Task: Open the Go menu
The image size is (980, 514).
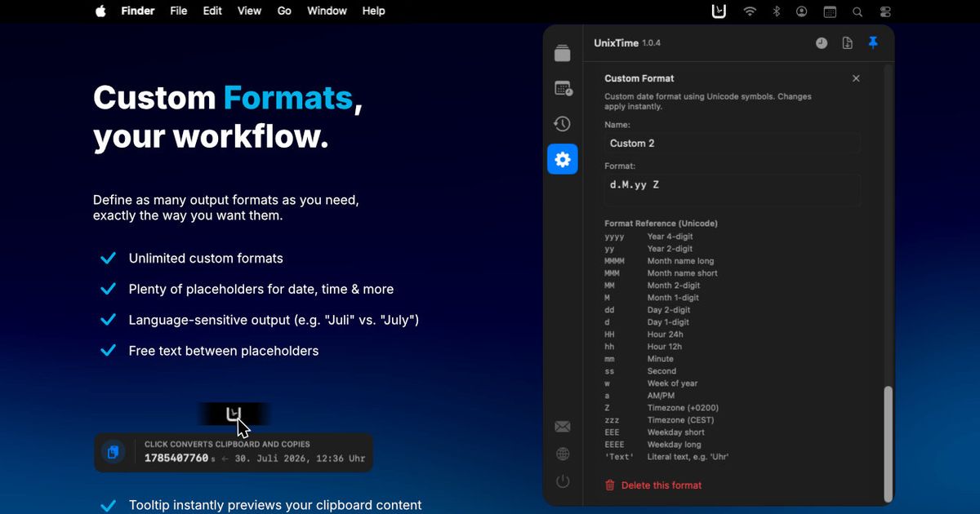Action: click(x=284, y=11)
